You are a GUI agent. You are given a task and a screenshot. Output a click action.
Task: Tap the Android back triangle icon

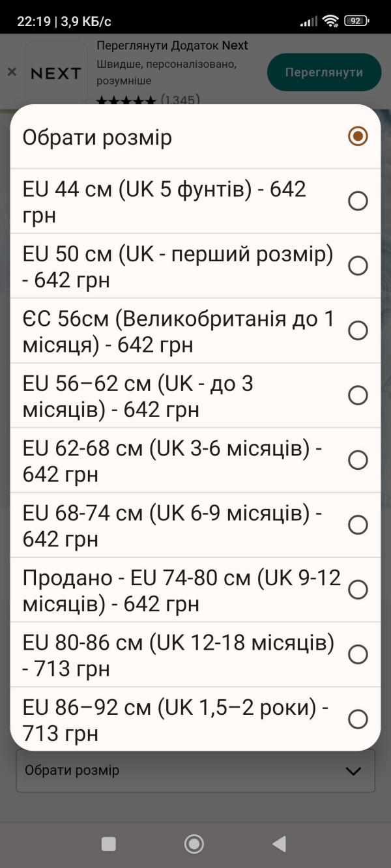(279, 844)
